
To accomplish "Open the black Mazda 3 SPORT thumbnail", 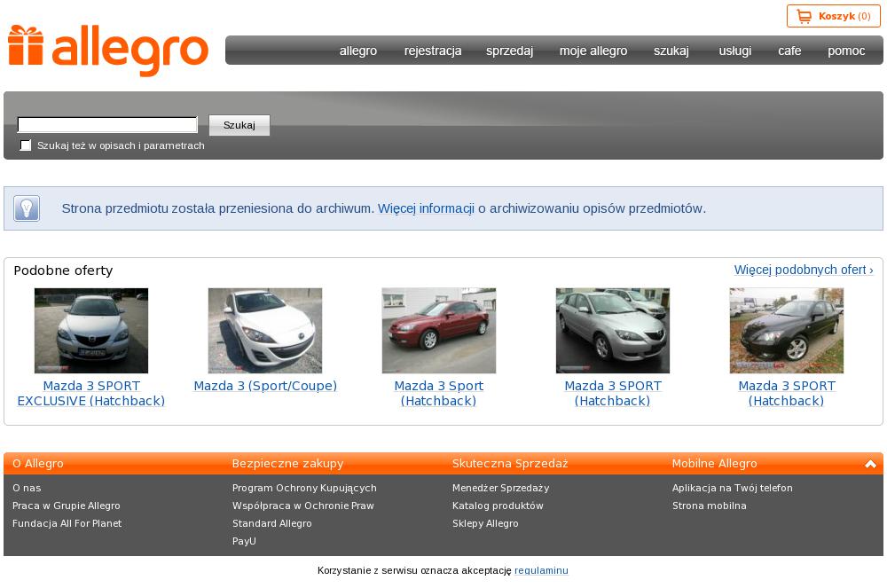I will click(786, 331).
